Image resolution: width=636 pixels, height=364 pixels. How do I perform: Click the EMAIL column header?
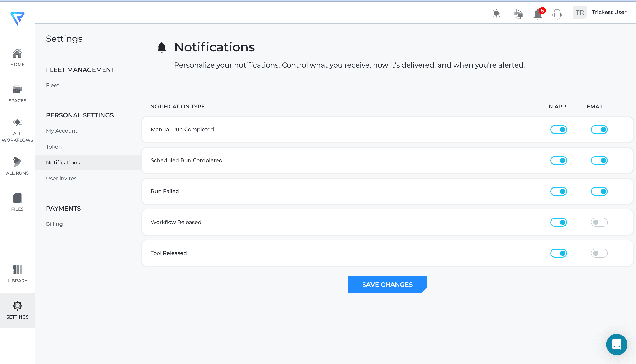click(x=596, y=107)
